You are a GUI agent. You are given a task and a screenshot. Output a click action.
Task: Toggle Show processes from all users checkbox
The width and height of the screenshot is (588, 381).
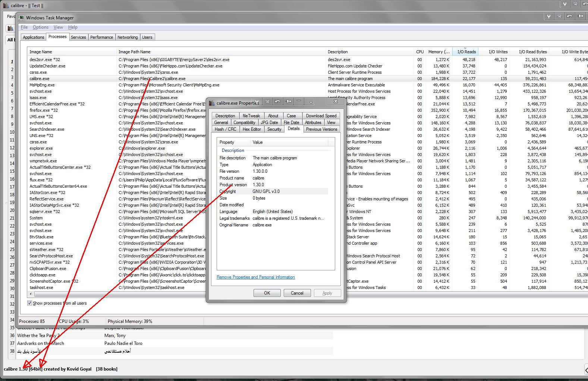(29, 303)
